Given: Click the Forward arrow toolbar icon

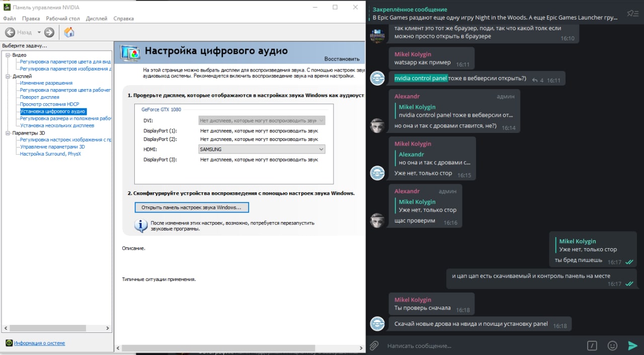Looking at the screenshot, I should coord(49,32).
